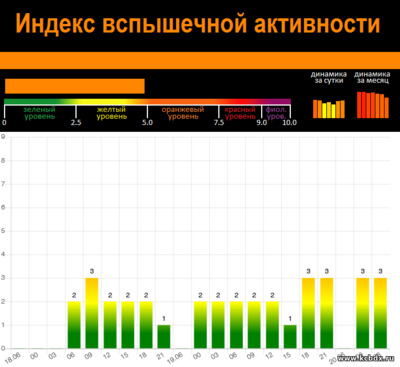Viewport: 400px width, 367px height.
Task: Click the 'динамика за месяц' label
Action: coord(372,77)
